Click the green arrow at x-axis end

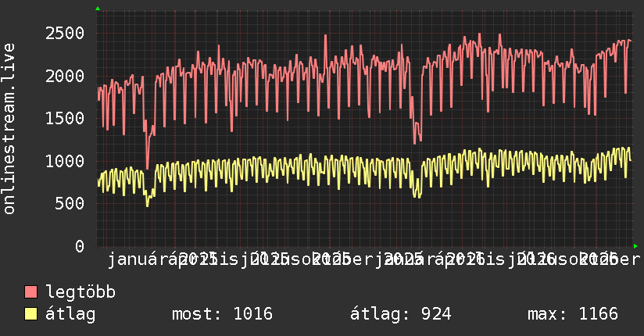point(635,246)
